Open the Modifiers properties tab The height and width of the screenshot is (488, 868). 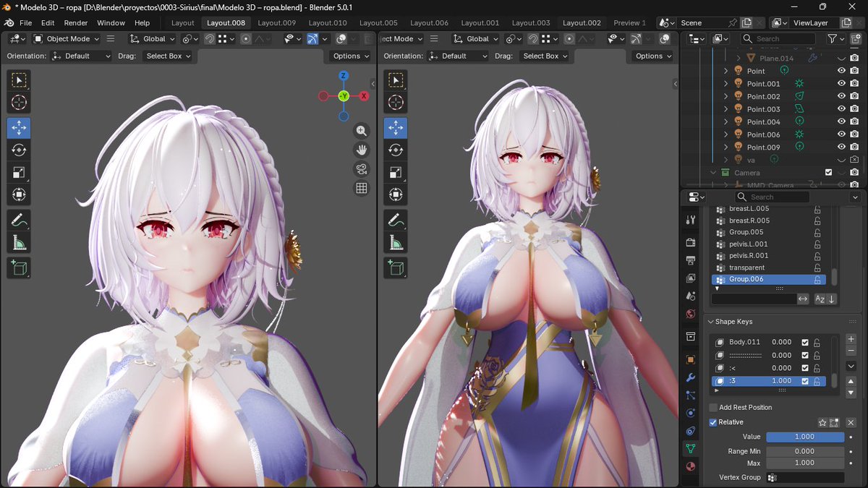pos(691,377)
